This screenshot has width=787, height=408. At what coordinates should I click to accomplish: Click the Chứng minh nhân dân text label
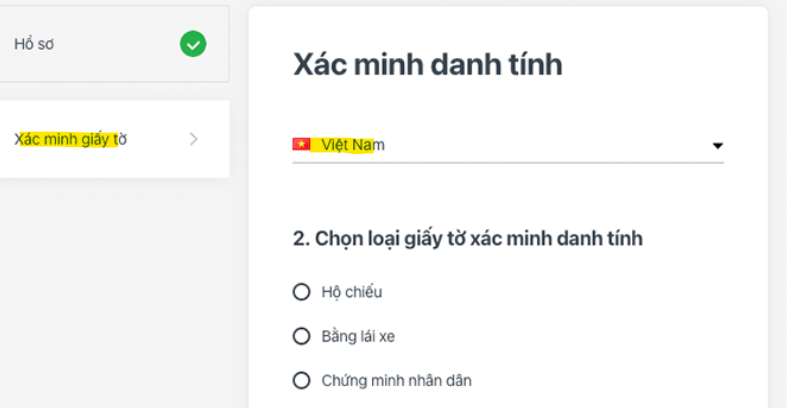[x=396, y=380]
